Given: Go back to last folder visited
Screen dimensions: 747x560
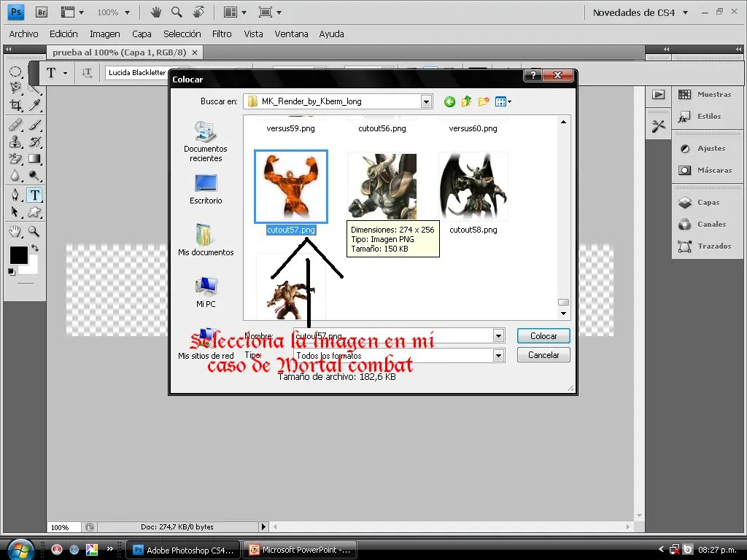Looking at the screenshot, I should 449,101.
